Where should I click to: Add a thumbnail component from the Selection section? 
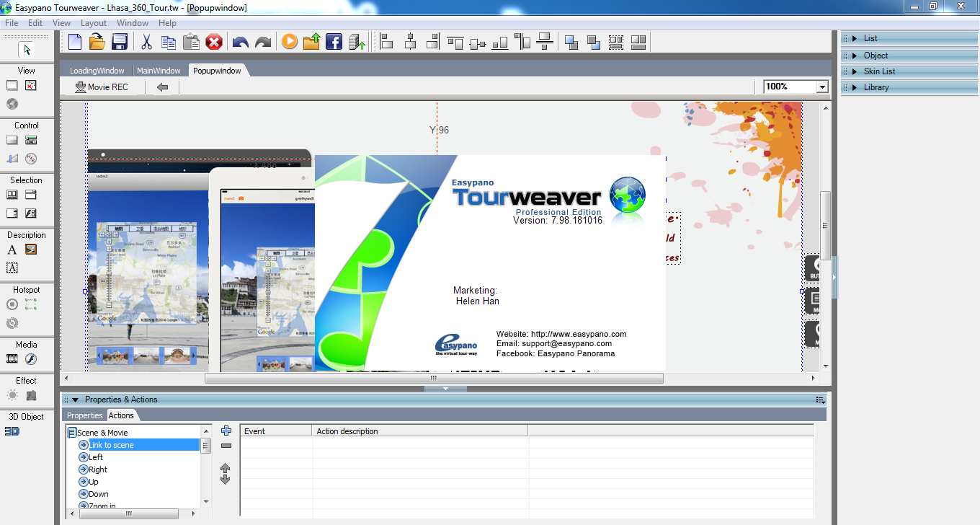point(12,195)
